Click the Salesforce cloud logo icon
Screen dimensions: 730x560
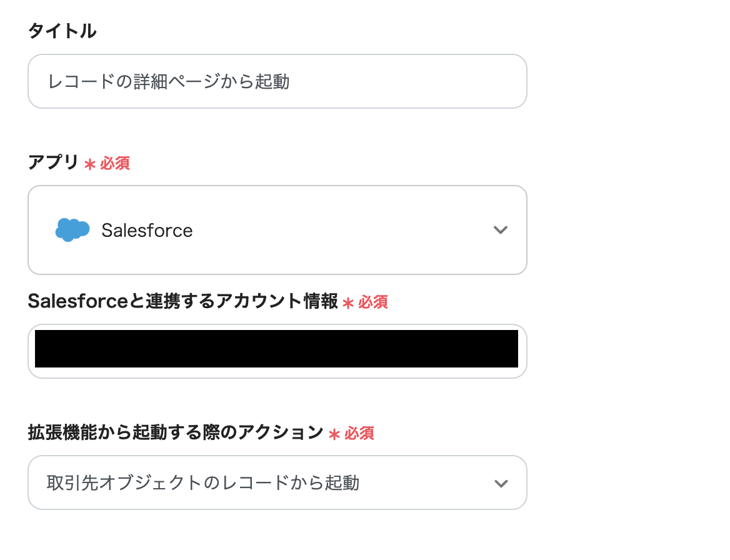tap(72, 230)
